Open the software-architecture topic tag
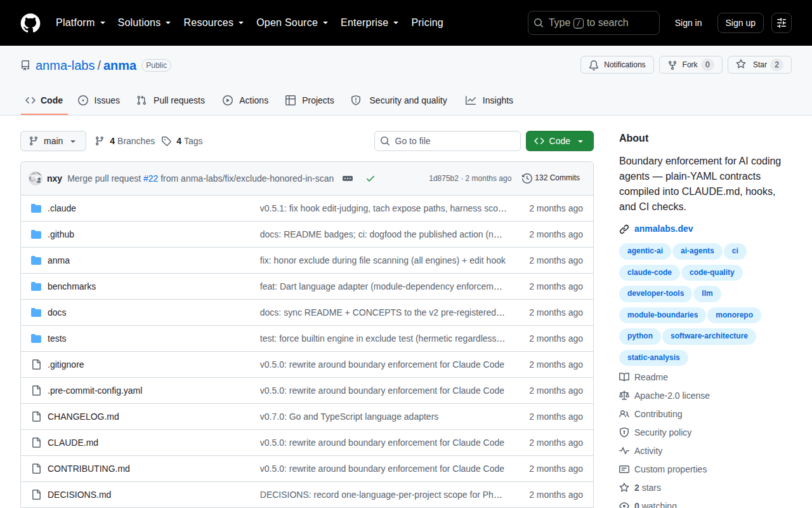The image size is (812, 508). click(709, 337)
